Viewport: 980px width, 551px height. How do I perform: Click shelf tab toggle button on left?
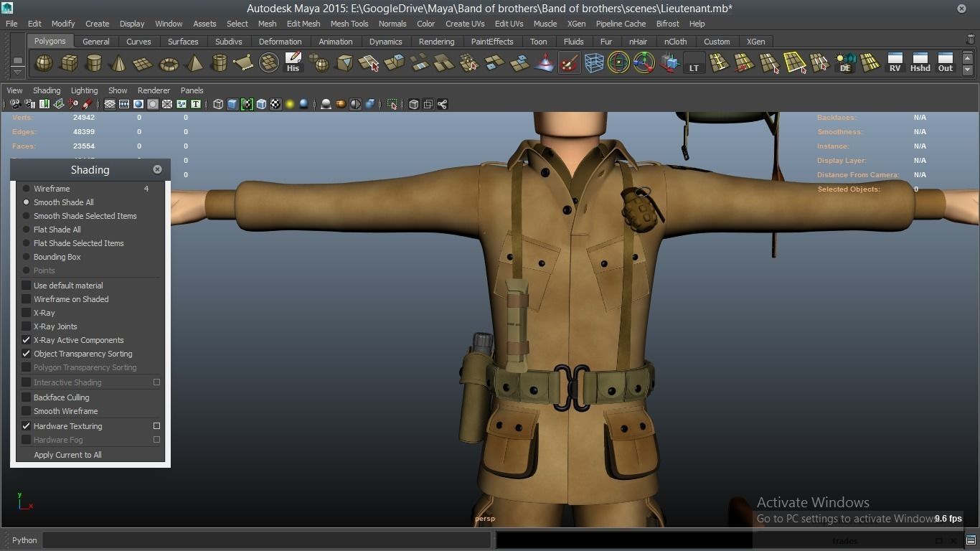coord(17,61)
